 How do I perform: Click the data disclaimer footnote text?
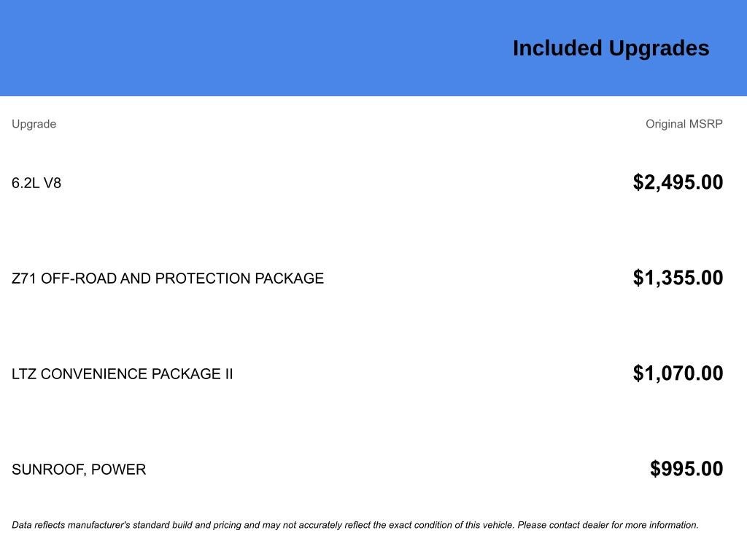pos(355,525)
